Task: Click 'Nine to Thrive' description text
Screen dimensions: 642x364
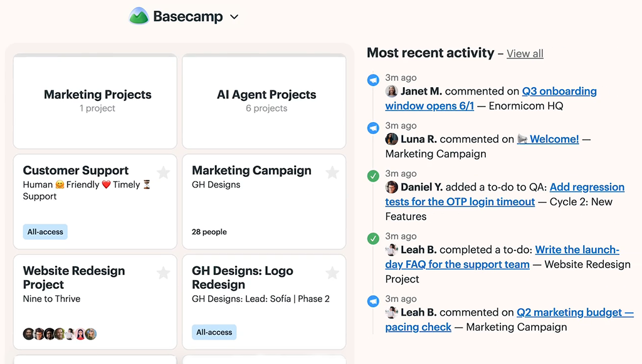Action: pos(51,299)
